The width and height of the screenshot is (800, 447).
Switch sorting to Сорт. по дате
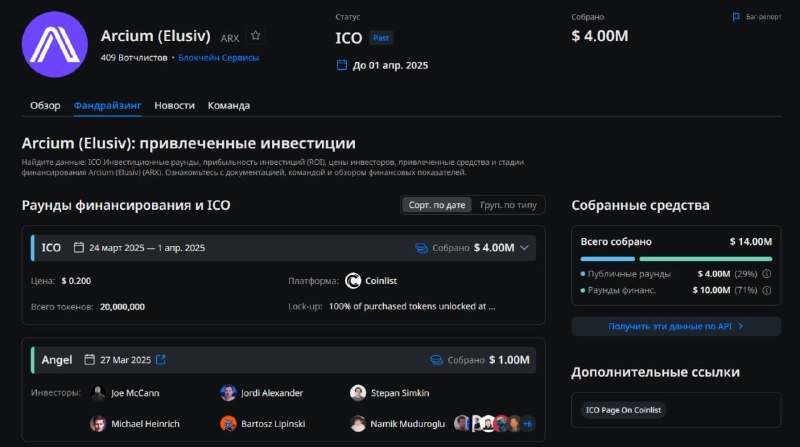(x=437, y=205)
